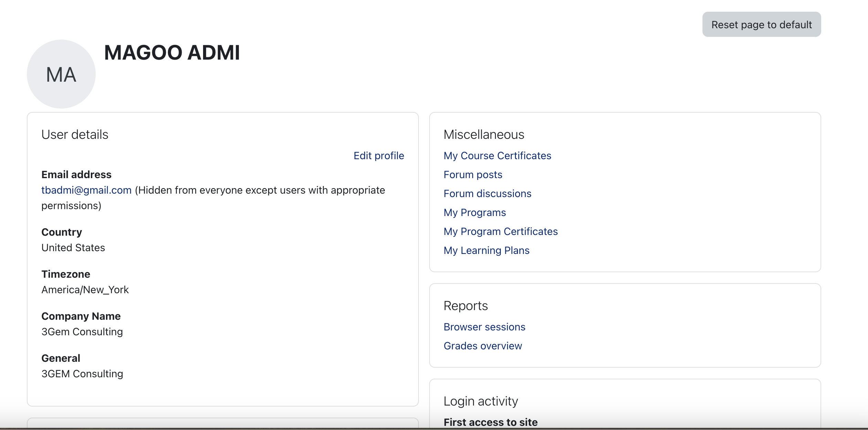Click the MA profile avatar circle
This screenshot has width=868, height=430.
(61, 74)
